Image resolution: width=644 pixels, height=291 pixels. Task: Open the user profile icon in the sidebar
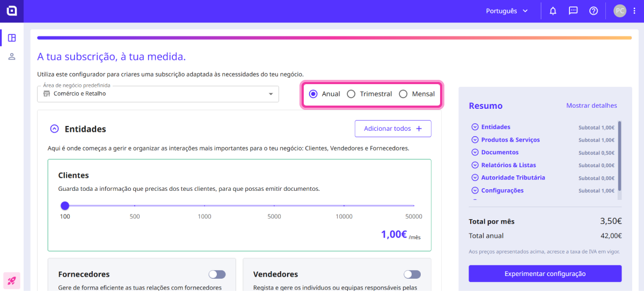(12, 56)
